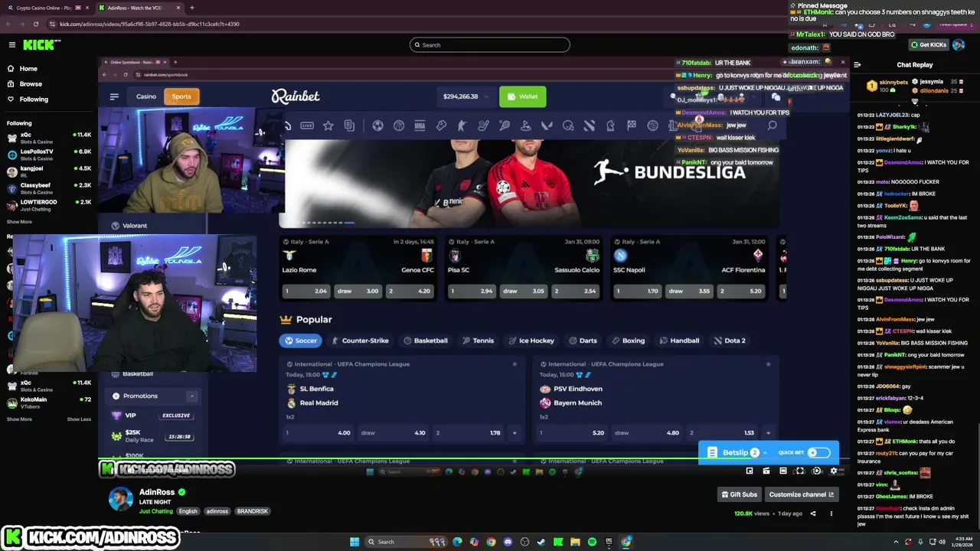Viewport: 980px width, 551px height.
Task: Favorite the SL Benfica match star
Action: click(514, 364)
